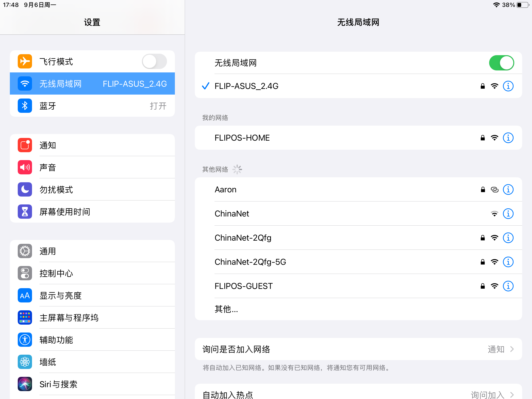Select 无线局域网 in settings sidebar
Viewport: 532px width, 399px height.
pyautogui.click(x=92, y=83)
